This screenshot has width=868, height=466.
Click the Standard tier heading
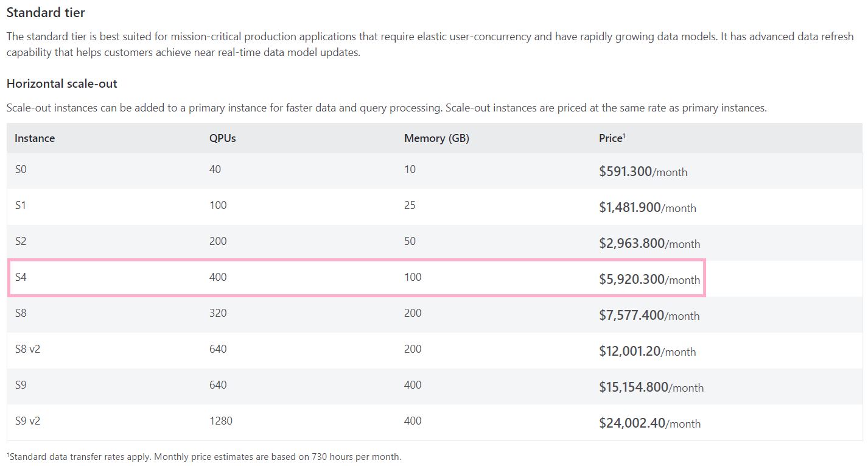tap(46, 12)
